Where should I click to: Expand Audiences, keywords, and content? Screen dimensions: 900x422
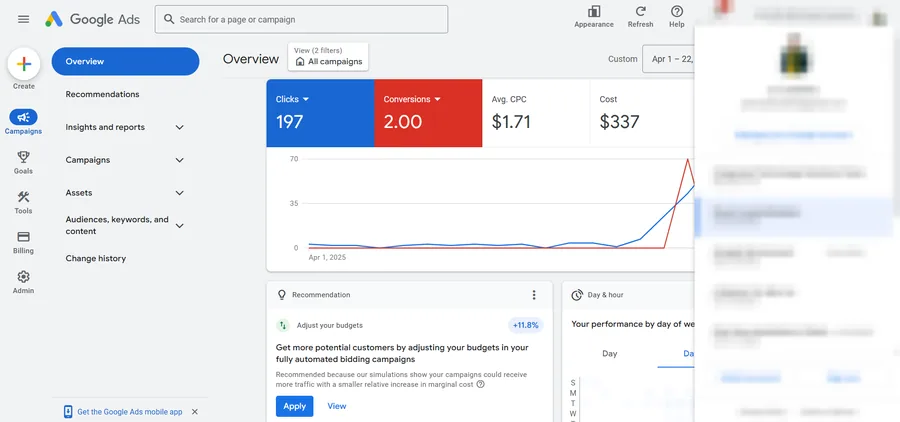[x=180, y=226]
